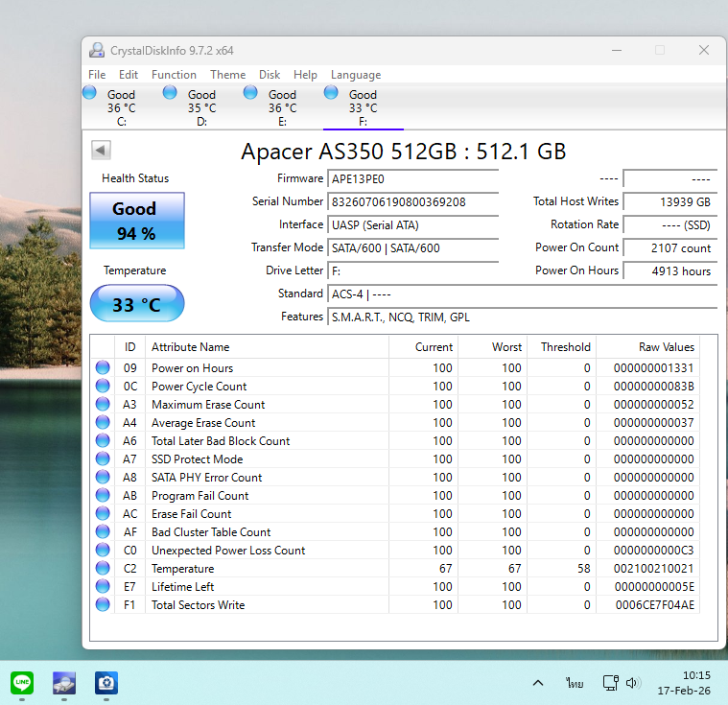Click the Good 94% health status box
This screenshot has width=728, height=705.
point(136,221)
